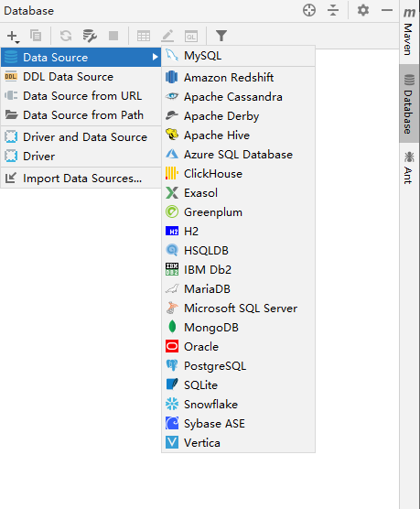
Task: Open the Ant side tab
Action: point(409,168)
